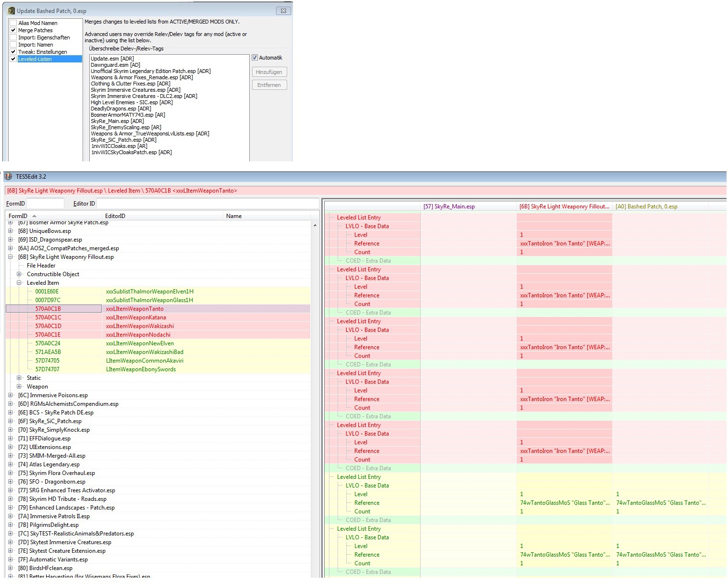Screen dimensions: 728x584
Task: Click the [57] SkyRe_Main.esp column header
Action: pos(469,207)
